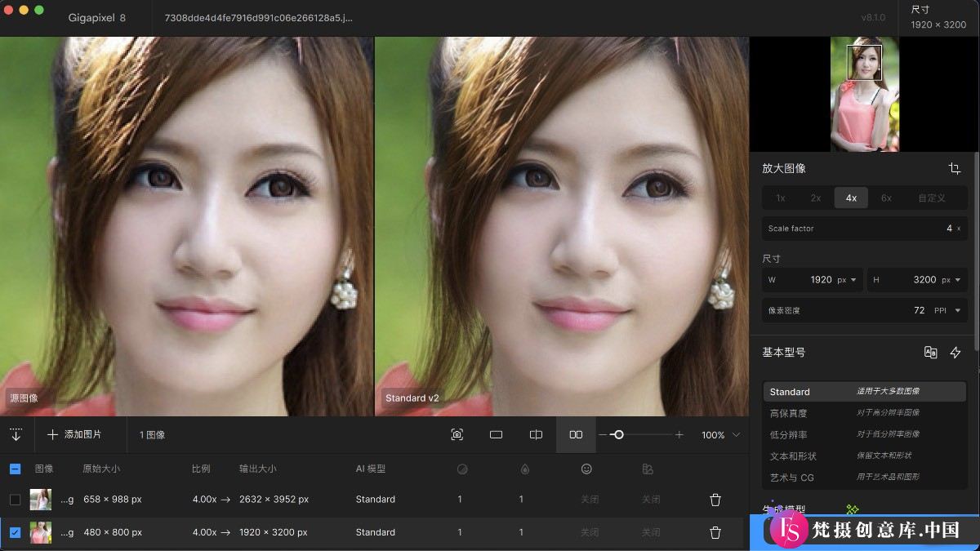
Task: Click the 原始大小 column header
Action: pyautogui.click(x=101, y=469)
